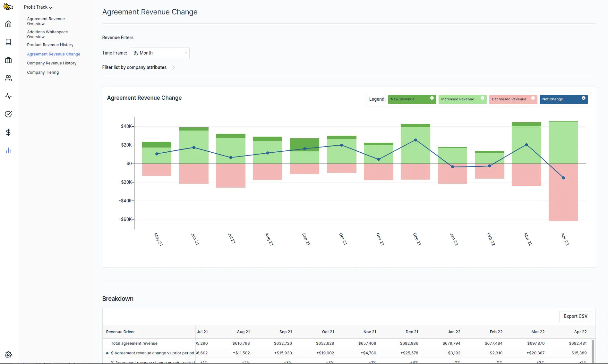Open the activity pulse sidebar icon
The width and height of the screenshot is (608, 364).
pyautogui.click(x=8, y=96)
